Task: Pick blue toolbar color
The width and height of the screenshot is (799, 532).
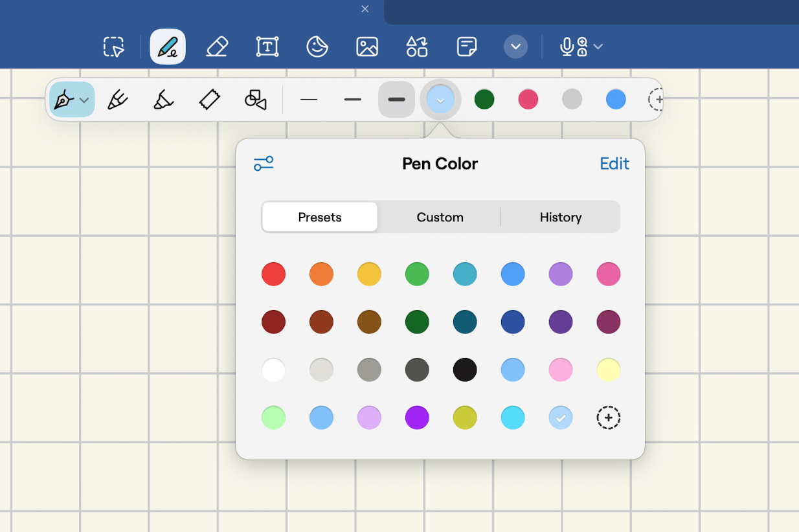Action: pyautogui.click(x=616, y=100)
